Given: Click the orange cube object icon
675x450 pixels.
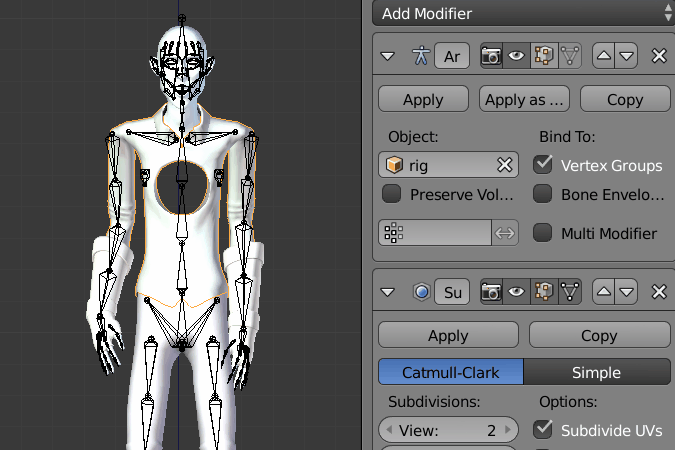Looking at the screenshot, I should coord(394,164).
